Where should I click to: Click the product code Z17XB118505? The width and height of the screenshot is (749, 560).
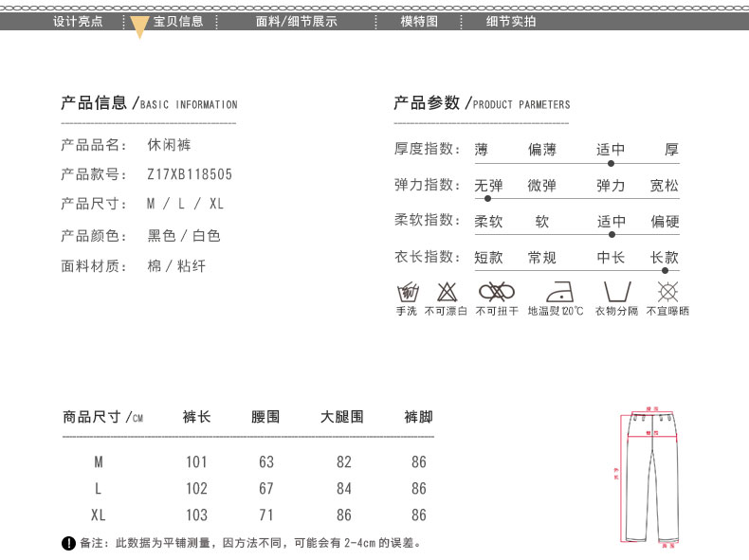click(190, 174)
